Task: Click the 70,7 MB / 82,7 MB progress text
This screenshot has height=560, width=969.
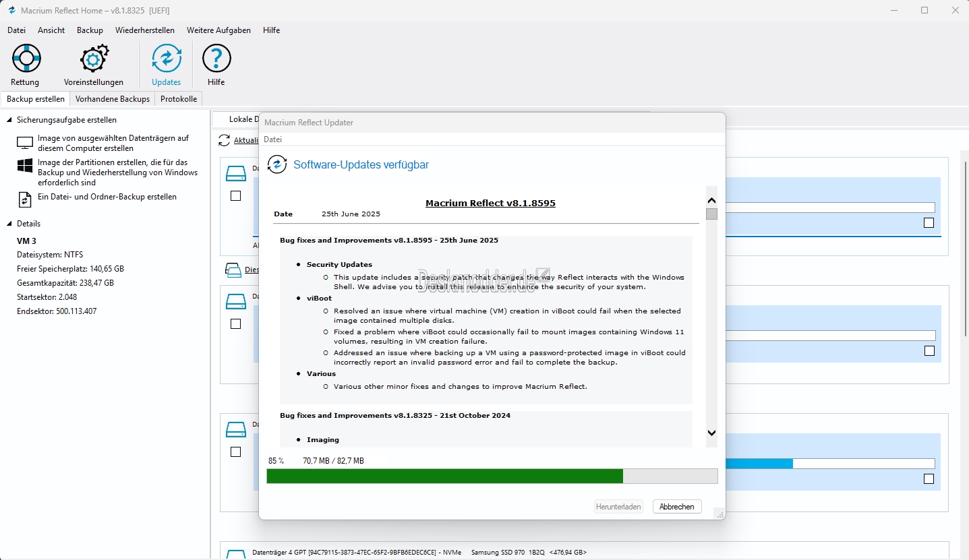Action: tap(333, 461)
